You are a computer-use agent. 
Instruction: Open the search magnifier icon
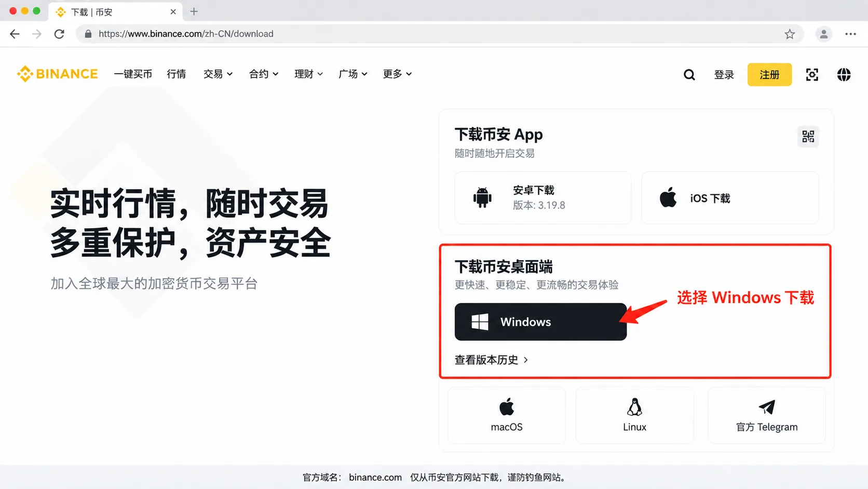point(689,75)
